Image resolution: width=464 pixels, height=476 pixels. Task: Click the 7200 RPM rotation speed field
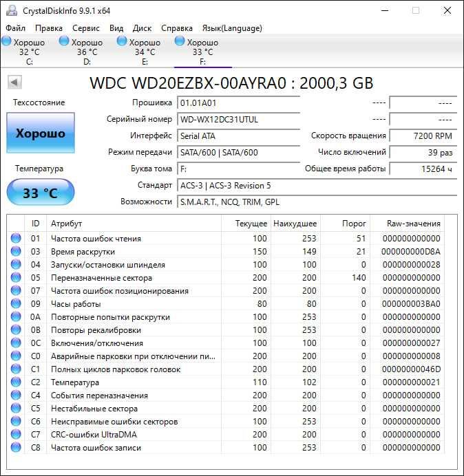click(x=423, y=136)
